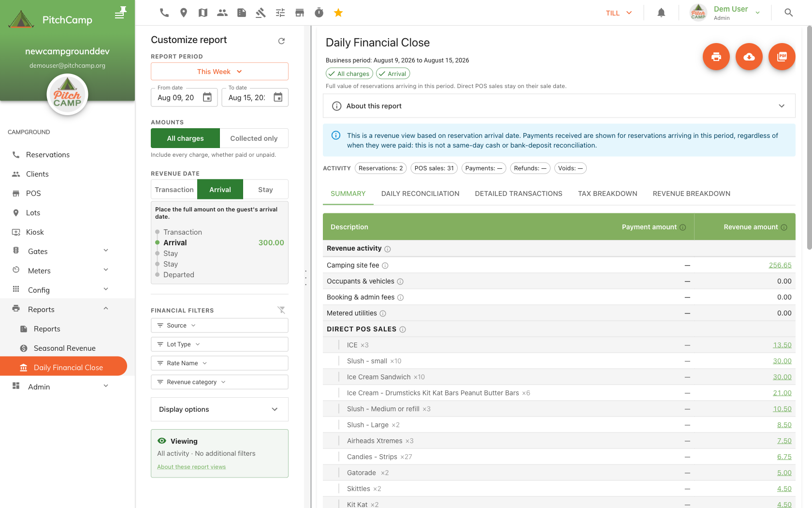Click the search magnifier icon
Screen dimensions: 812x508
pyautogui.click(x=789, y=13)
